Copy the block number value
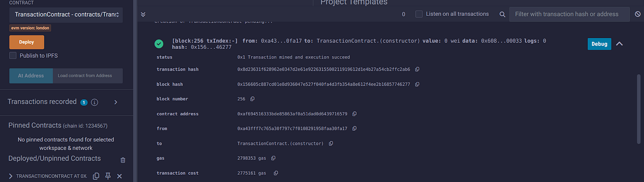 tap(252, 99)
